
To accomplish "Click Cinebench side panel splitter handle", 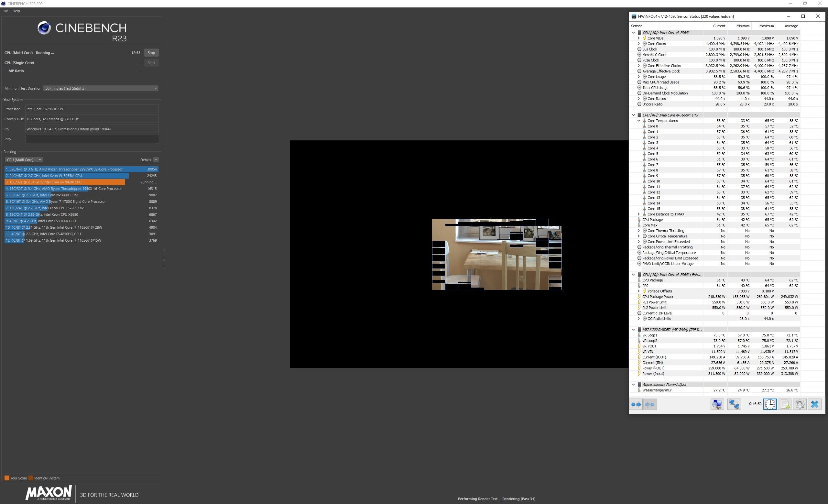I will 164,259.
